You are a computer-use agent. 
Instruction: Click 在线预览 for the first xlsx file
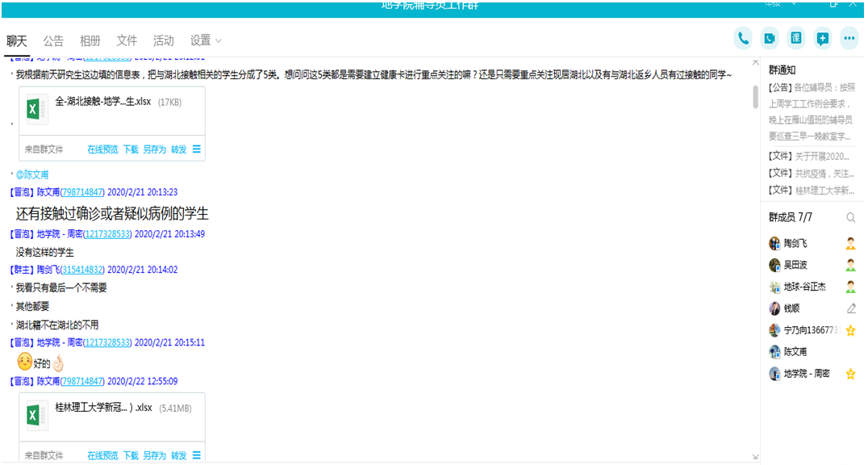102,149
